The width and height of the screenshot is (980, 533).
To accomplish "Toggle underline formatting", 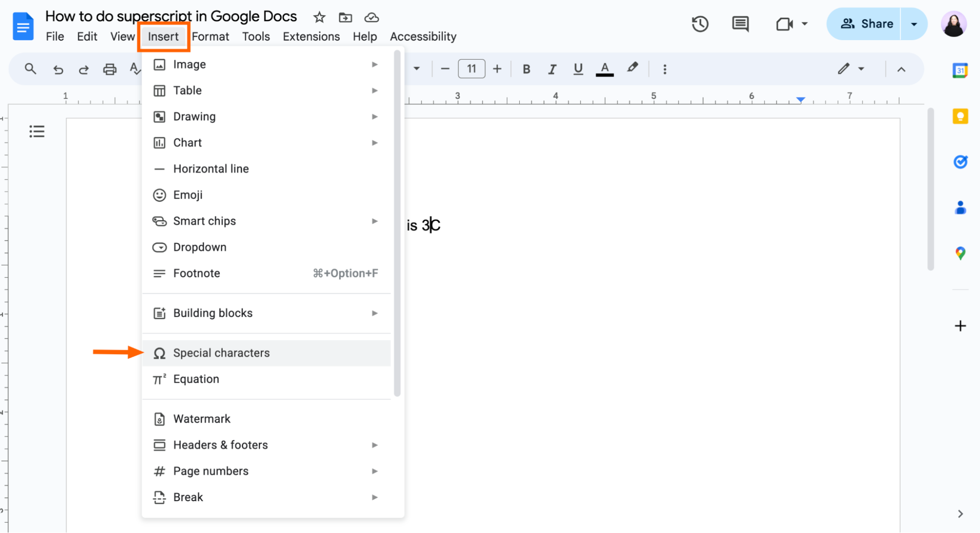I will 578,69.
